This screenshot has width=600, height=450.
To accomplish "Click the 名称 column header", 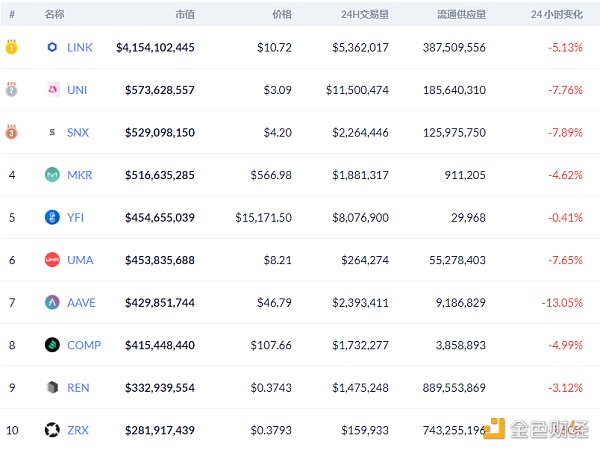I will (x=55, y=14).
